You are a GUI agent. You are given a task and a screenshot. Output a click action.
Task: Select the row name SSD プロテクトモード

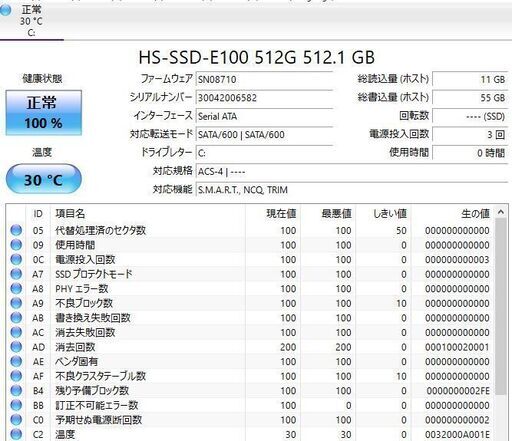click(x=94, y=274)
